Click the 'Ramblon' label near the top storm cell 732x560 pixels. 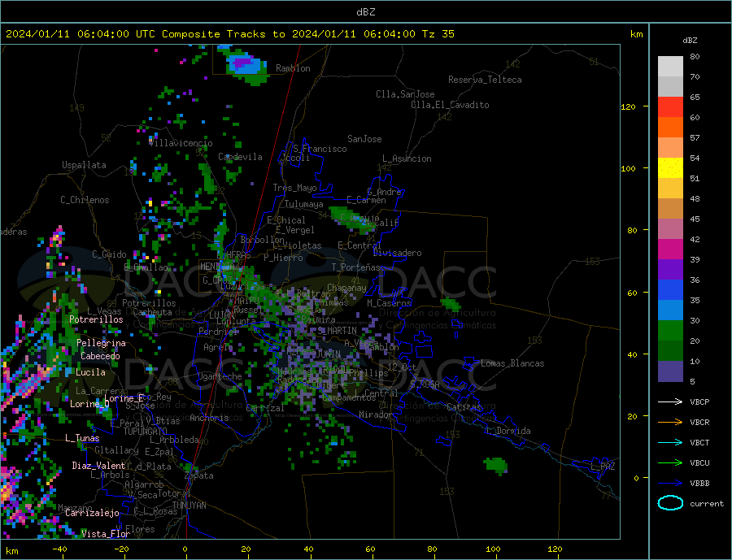point(293,68)
